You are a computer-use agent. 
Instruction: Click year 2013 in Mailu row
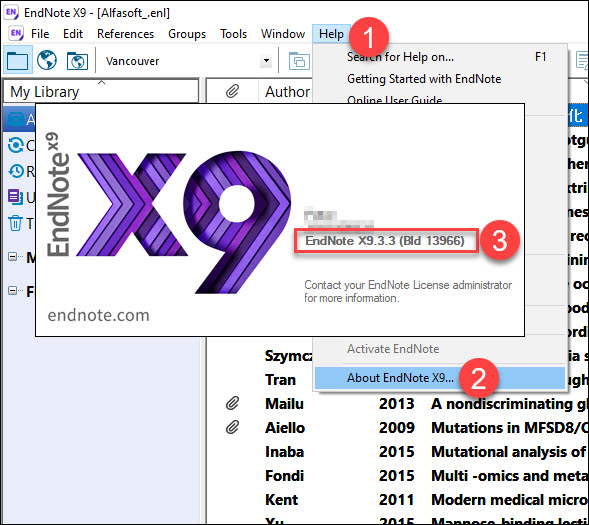396,404
